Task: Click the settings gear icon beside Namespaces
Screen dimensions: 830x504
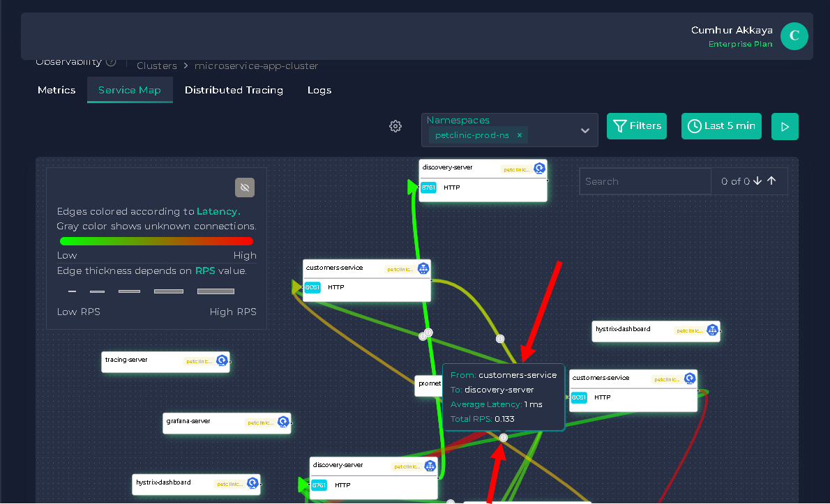Action: point(395,126)
